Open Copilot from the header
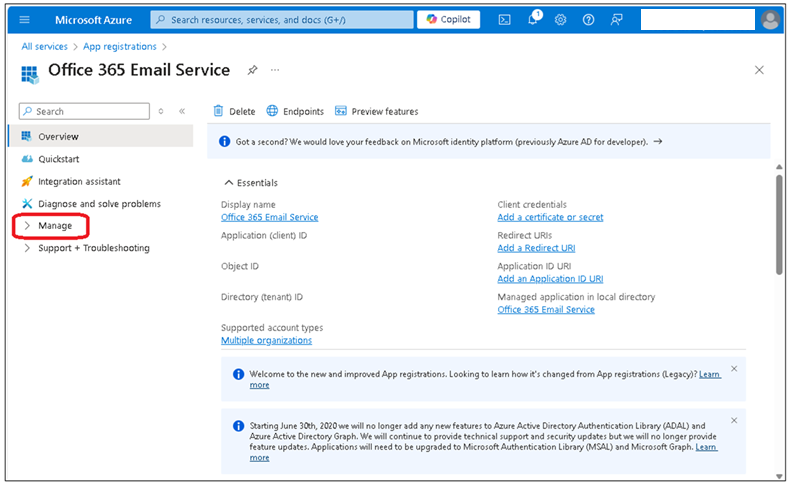This screenshot has width=788, height=484. click(448, 19)
